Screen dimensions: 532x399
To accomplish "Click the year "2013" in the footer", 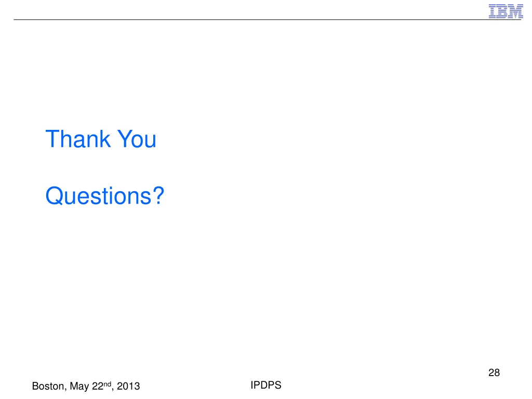I will [128, 386].
